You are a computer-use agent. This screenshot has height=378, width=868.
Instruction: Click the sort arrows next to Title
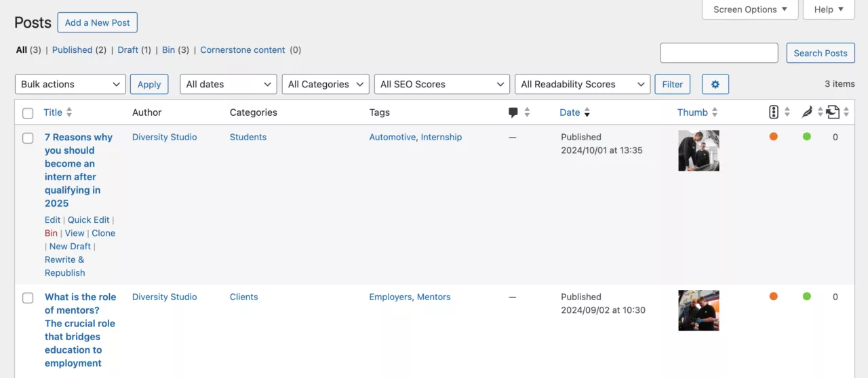point(69,112)
